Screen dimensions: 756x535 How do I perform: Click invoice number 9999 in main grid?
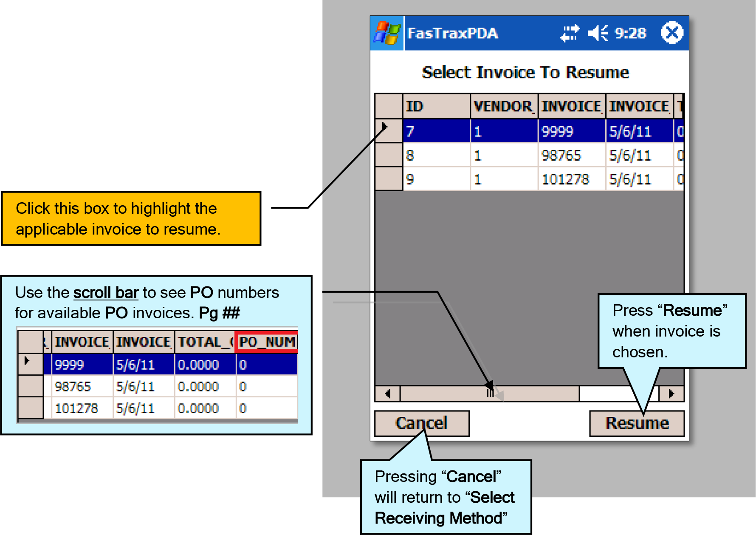572,131
